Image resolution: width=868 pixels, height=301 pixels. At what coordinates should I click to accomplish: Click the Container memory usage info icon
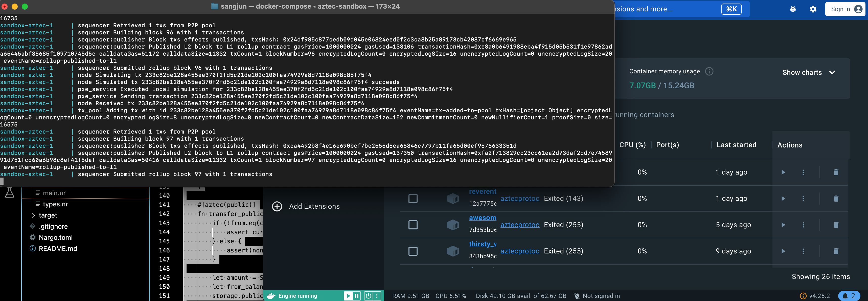709,72
